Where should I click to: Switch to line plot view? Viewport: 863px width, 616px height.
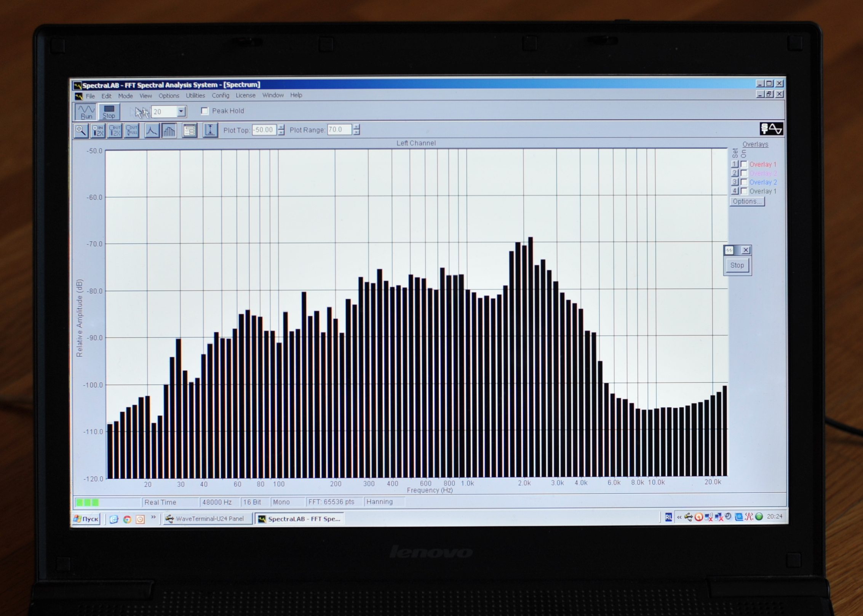[152, 131]
